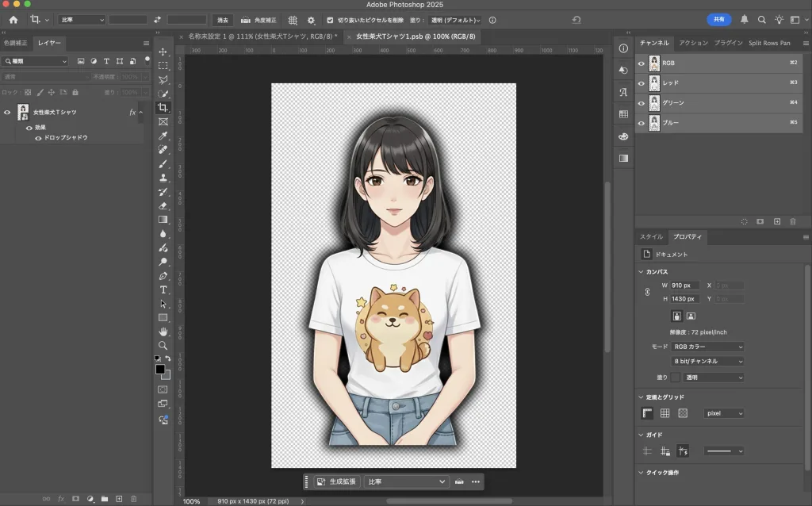Click the notification bell icon
This screenshot has width=812, height=506.
pos(745,20)
